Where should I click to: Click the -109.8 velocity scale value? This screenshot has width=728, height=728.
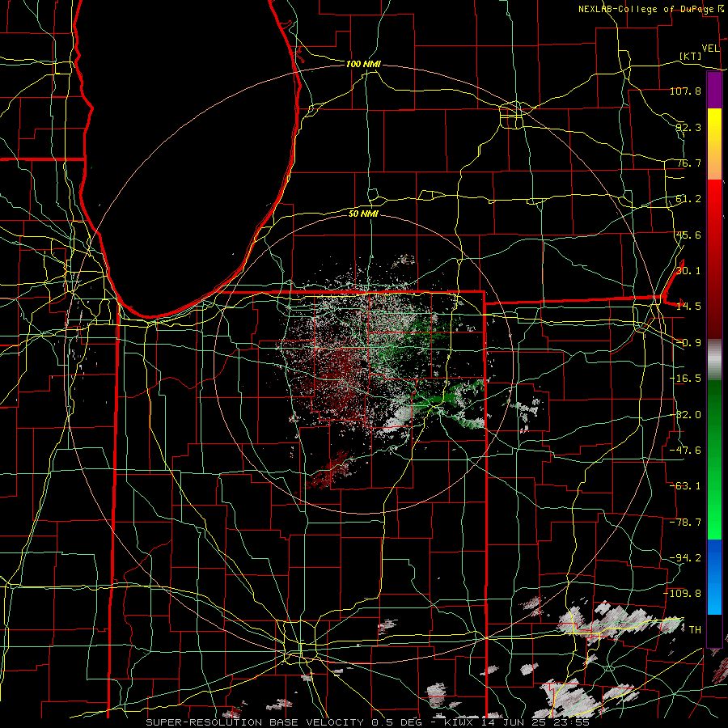683,594
